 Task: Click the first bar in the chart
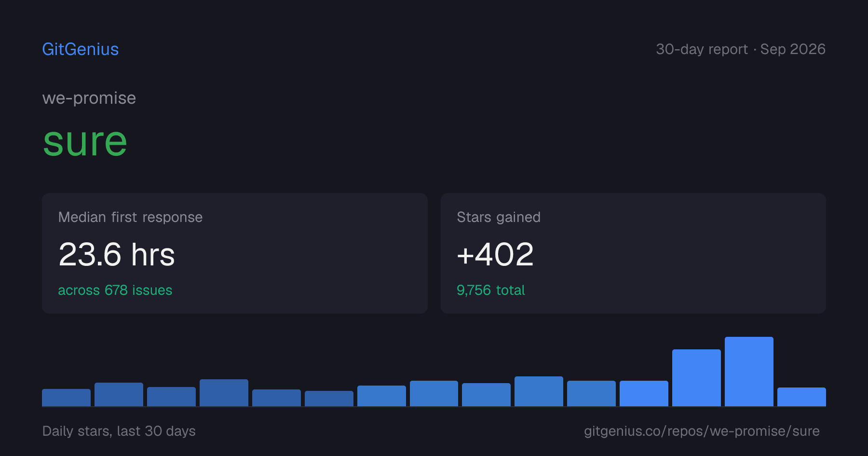tap(66, 398)
